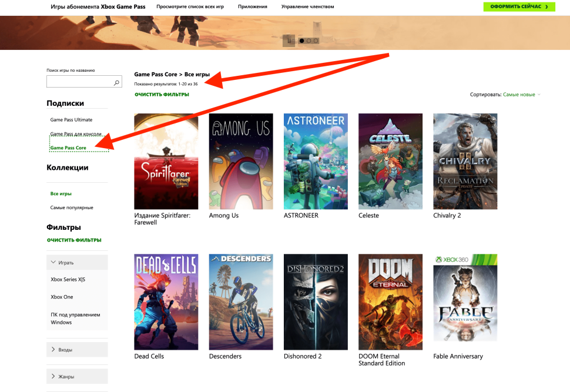Open Game Pass для консоли subscription
The width and height of the screenshot is (570, 392).
coord(76,134)
